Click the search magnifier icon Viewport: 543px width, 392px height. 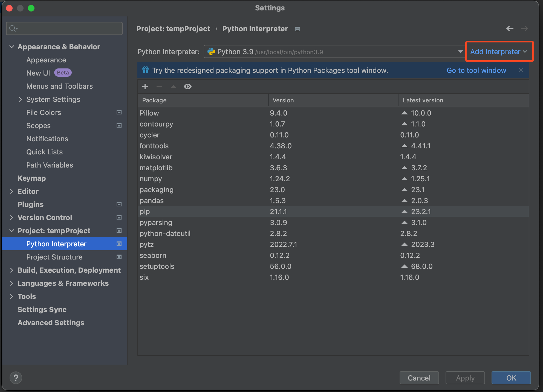(x=13, y=28)
